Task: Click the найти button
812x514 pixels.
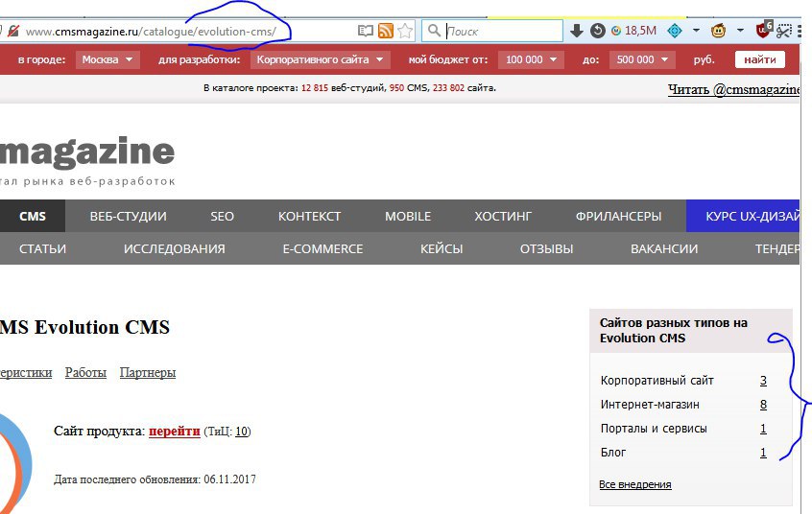Action: [760, 59]
